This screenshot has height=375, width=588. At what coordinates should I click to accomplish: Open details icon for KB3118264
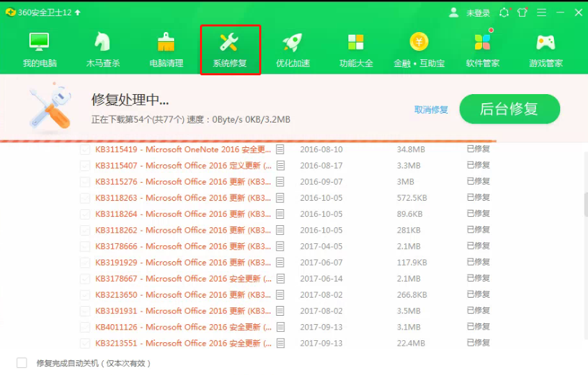coord(280,214)
